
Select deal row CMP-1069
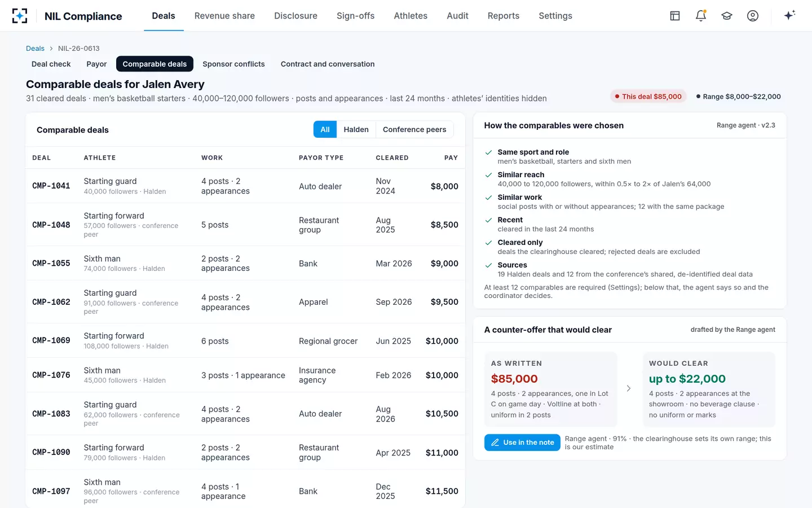click(x=245, y=341)
